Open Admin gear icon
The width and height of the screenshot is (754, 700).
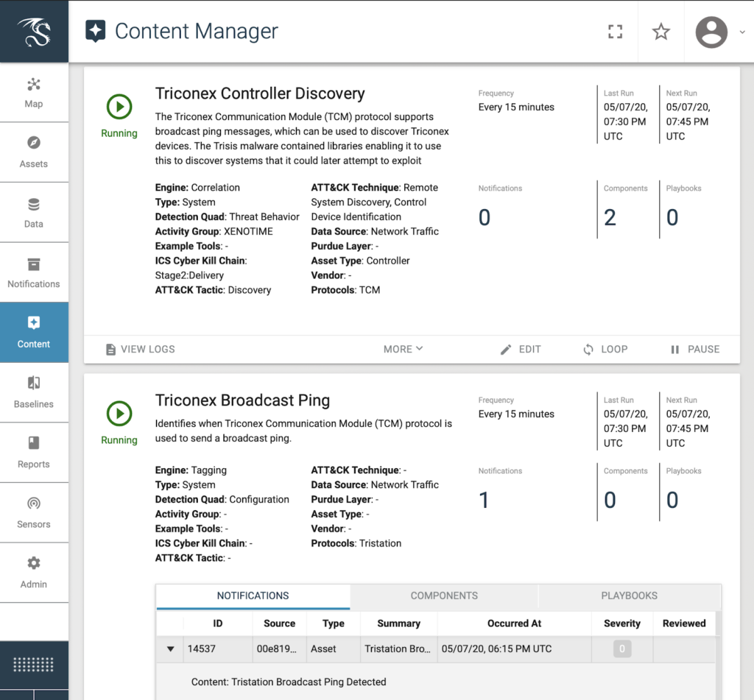click(34, 563)
